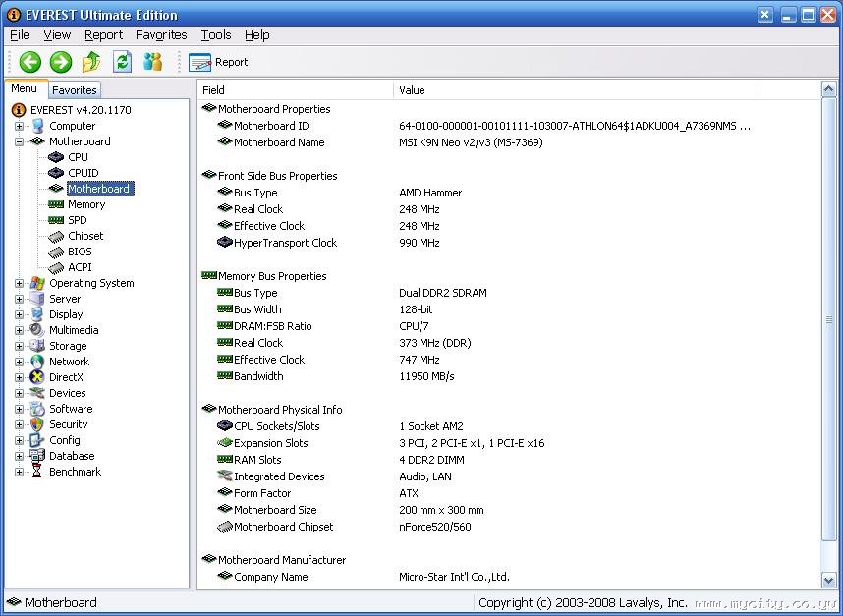Expand the Computer tree branch
The height and width of the screenshot is (616, 843).
click(x=19, y=126)
